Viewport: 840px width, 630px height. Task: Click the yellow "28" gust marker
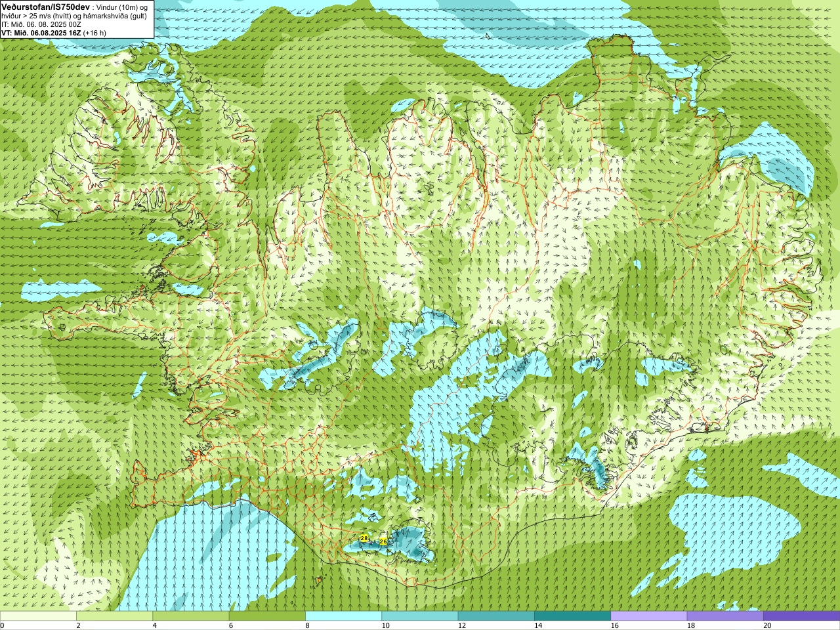(364, 538)
